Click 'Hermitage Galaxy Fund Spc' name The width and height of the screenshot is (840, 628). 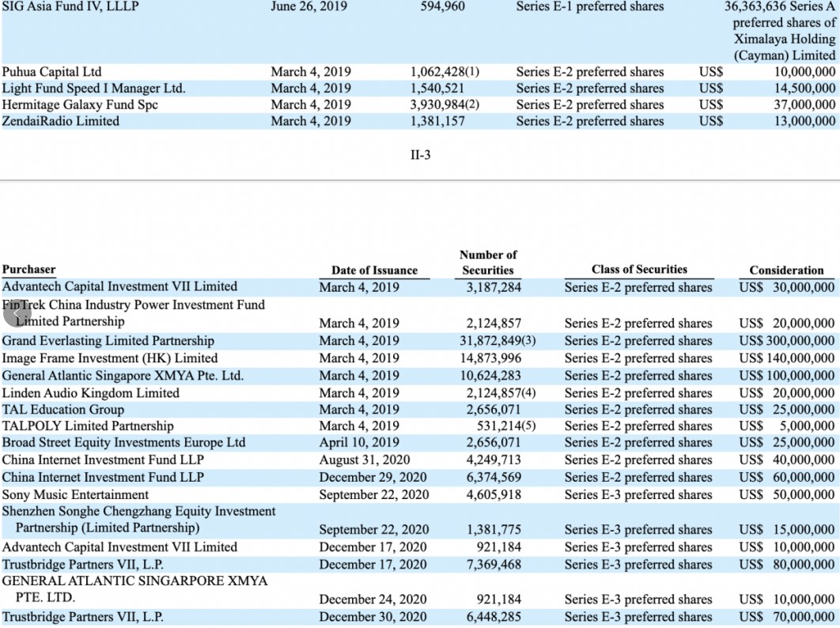coord(81,104)
